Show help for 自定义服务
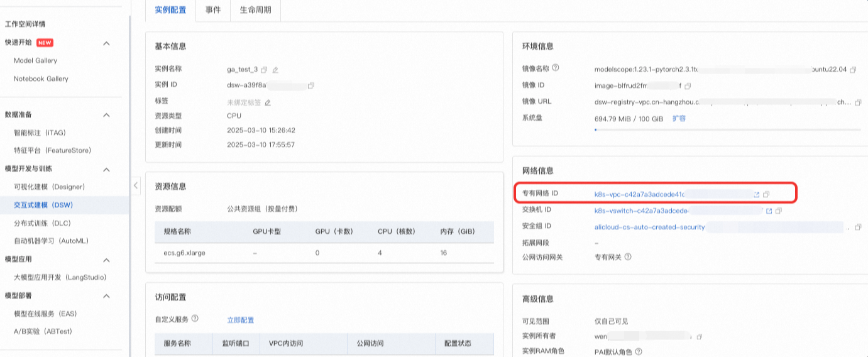868x357 pixels. coord(195,319)
